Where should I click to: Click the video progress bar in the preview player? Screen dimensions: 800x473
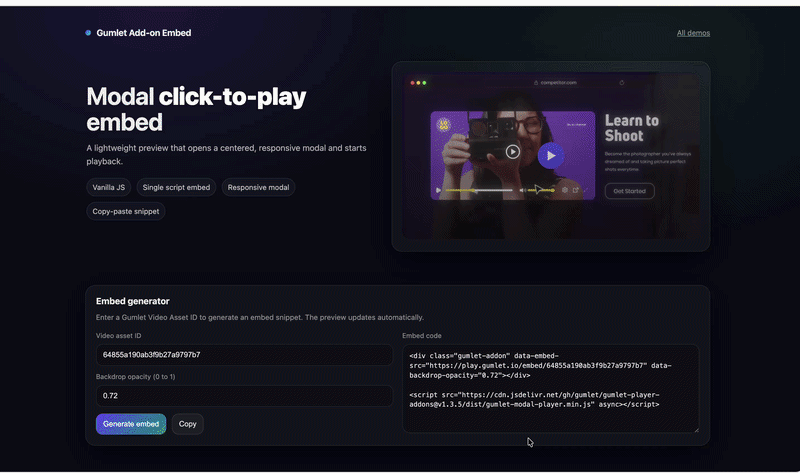click(x=479, y=190)
